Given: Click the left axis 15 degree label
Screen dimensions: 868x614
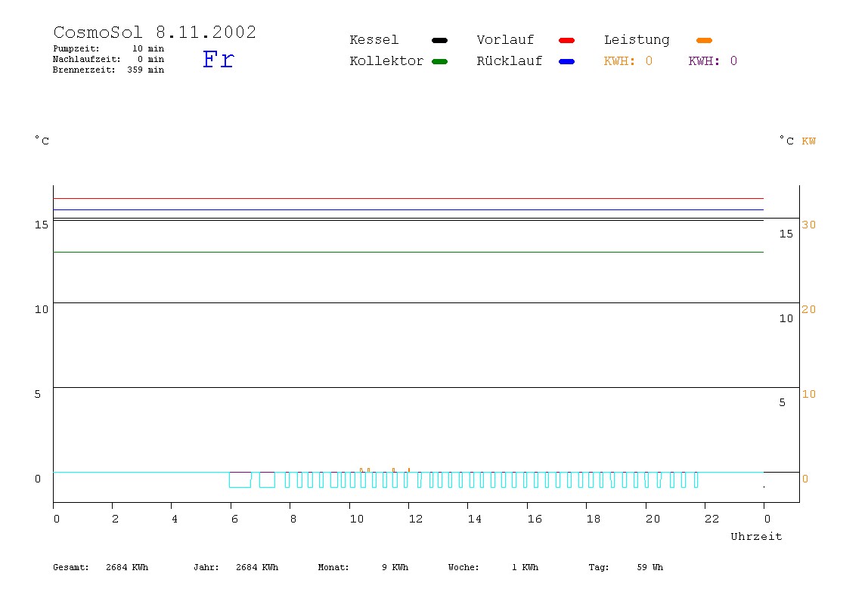Looking at the screenshot, I should (42, 225).
